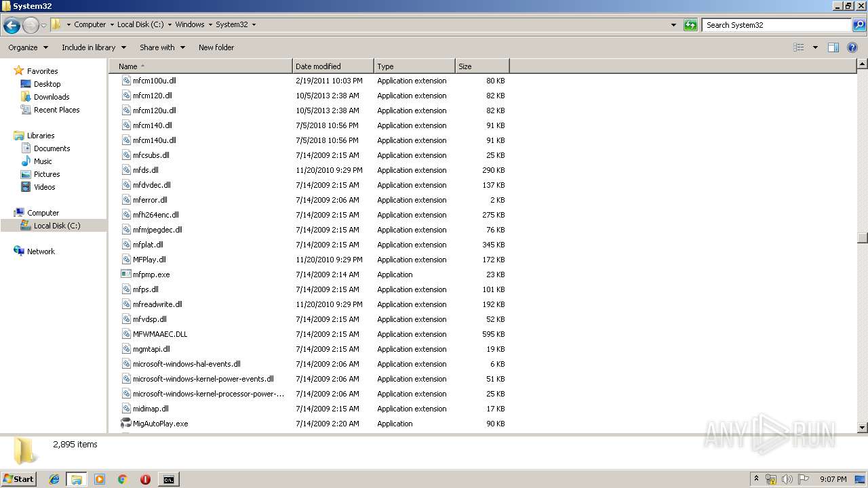Open the Share with menu
Screen dimensions: 868x488
click(x=162, y=47)
